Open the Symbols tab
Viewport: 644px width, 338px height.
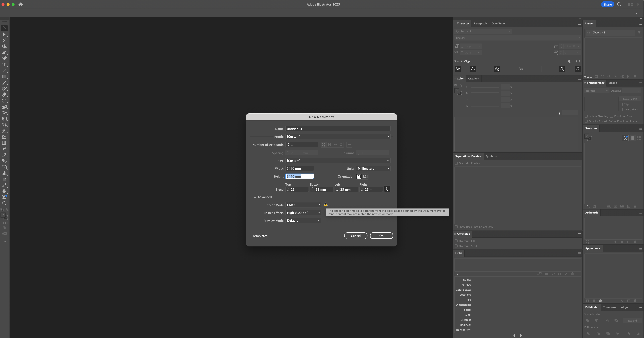pos(491,156)
